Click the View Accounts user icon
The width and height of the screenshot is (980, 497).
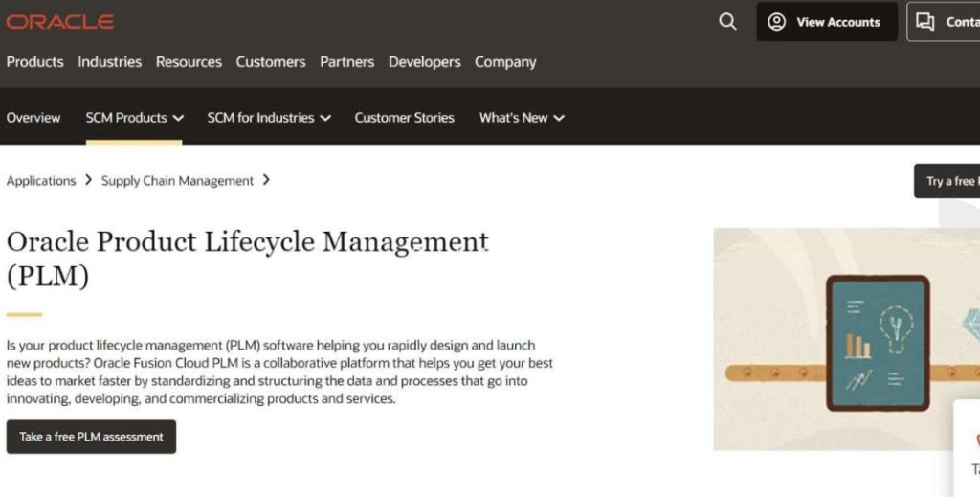tap(776, 22)
